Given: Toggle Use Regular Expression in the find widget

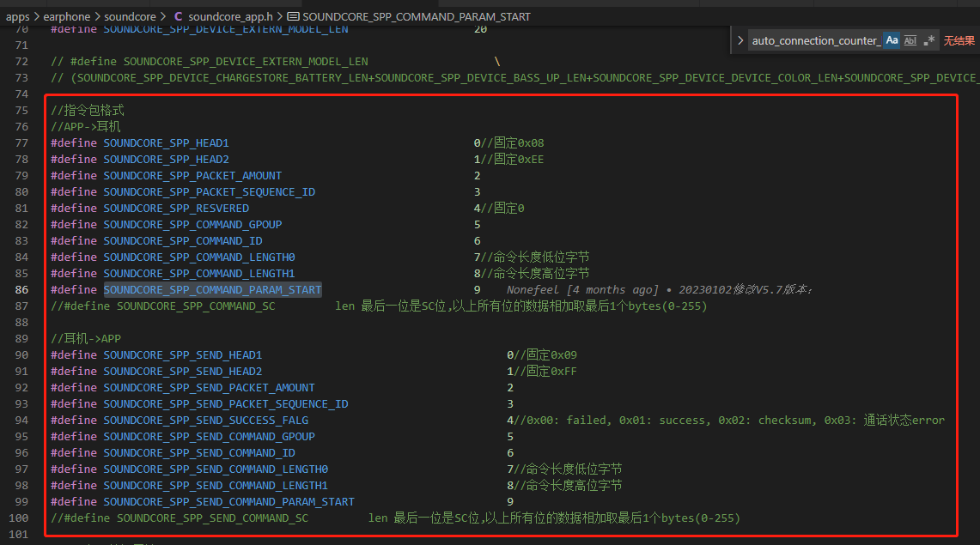Looking at the screenshot, I should 929,40.
